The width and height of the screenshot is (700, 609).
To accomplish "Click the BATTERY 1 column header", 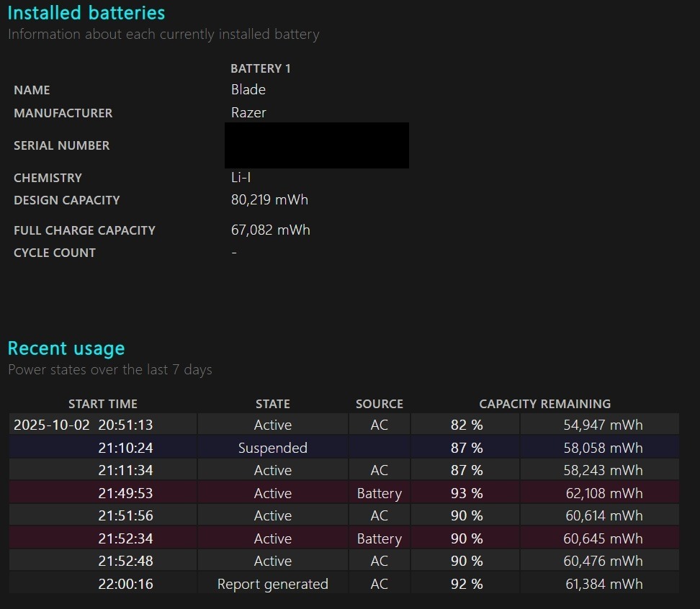I will click(261, 68).
